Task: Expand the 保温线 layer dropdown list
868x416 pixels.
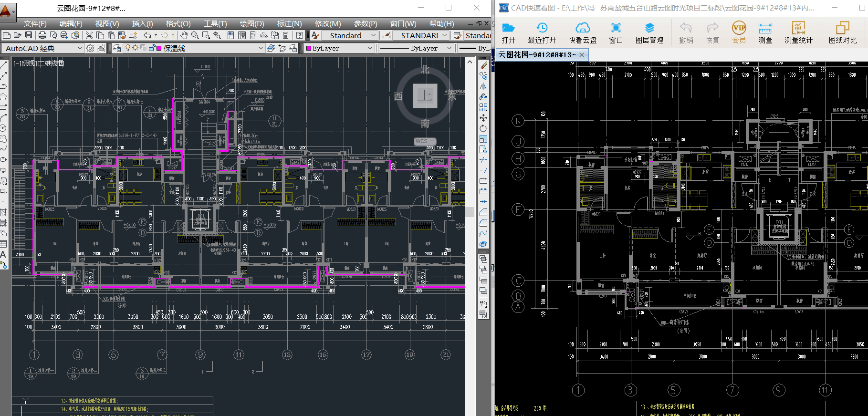Action: (261, 48)
